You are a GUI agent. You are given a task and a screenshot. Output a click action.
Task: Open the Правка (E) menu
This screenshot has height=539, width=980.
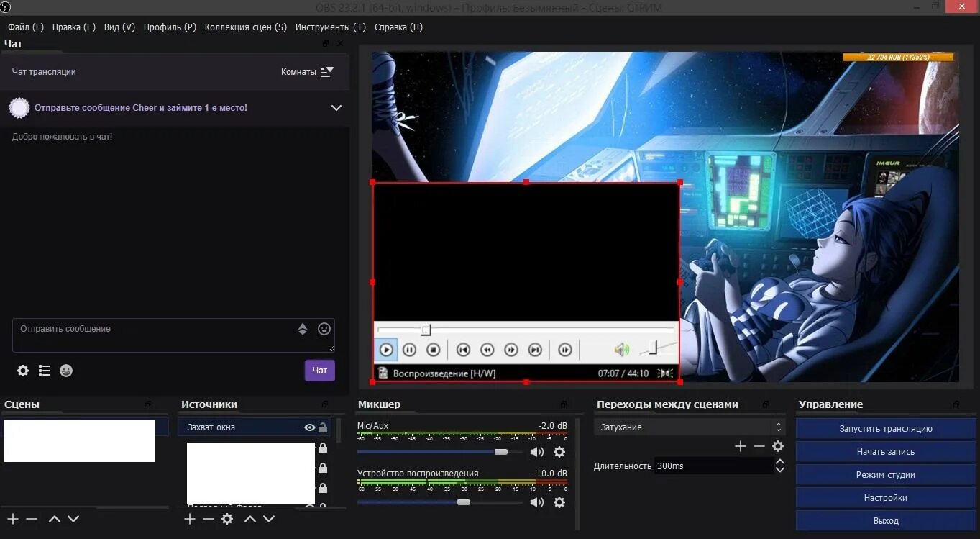tap(74, 27)
